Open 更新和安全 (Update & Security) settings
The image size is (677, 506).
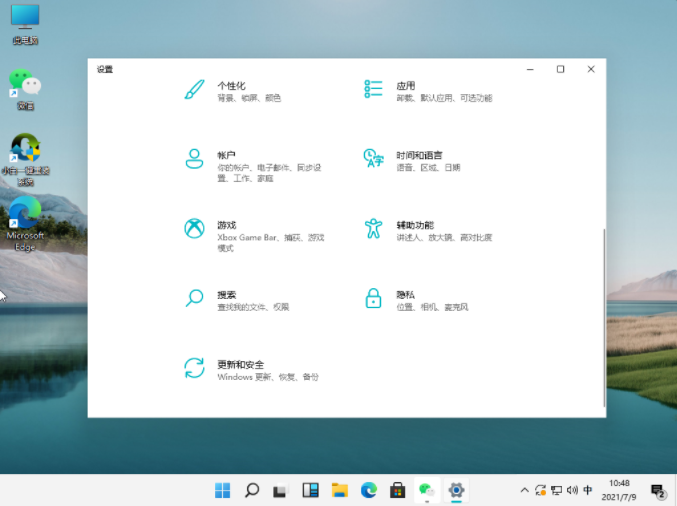pos(242,369)
